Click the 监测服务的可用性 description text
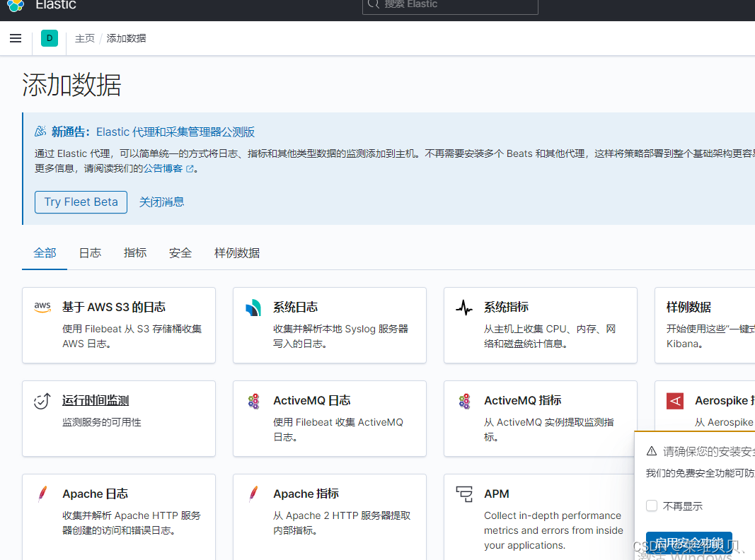This screenshot has height=560, width=755. 102,422
